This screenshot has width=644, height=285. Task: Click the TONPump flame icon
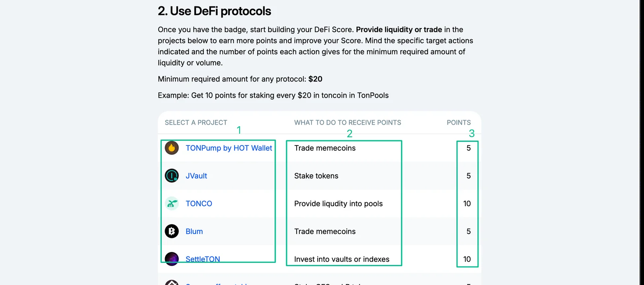[172, 148]
